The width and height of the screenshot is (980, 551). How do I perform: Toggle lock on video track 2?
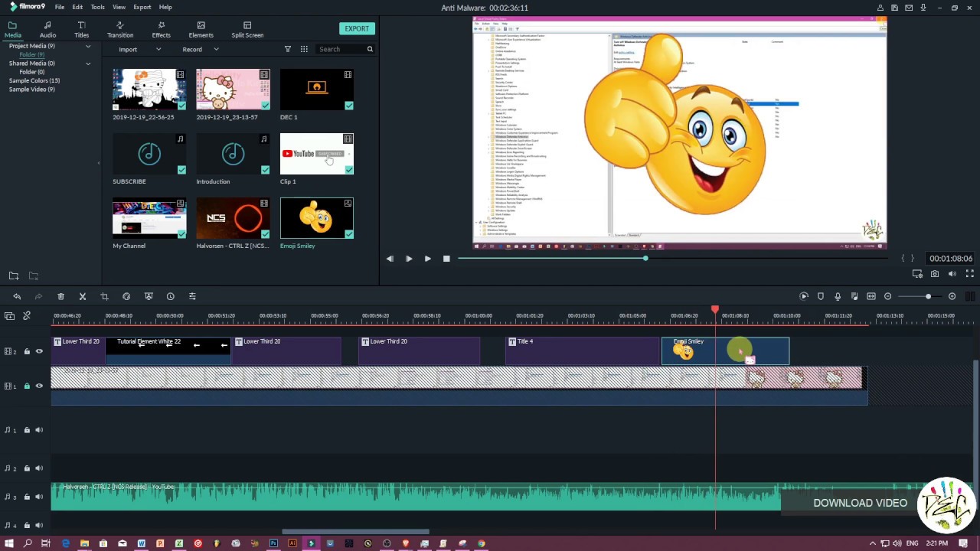[x=27, y=351]
